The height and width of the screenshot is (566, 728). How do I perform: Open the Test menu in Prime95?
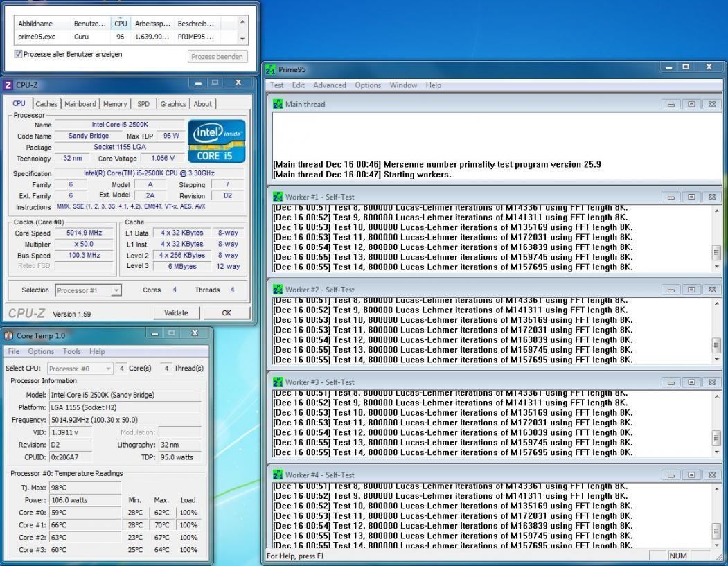coord(276,85)
